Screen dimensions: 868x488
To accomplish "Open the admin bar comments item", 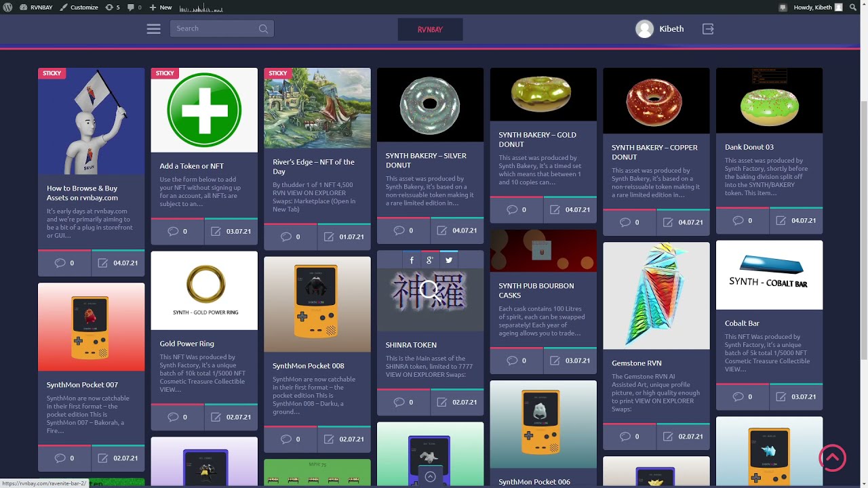I will tap(134, 7).
